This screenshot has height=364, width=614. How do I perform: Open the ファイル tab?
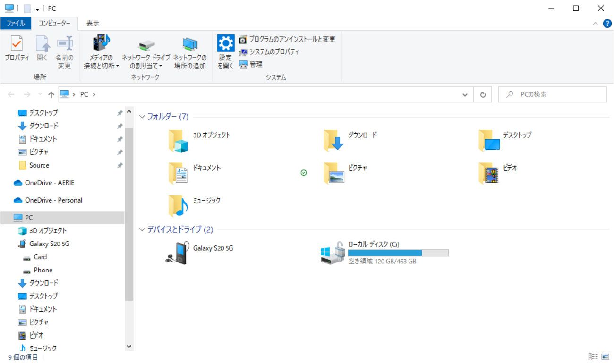[16, 23]
